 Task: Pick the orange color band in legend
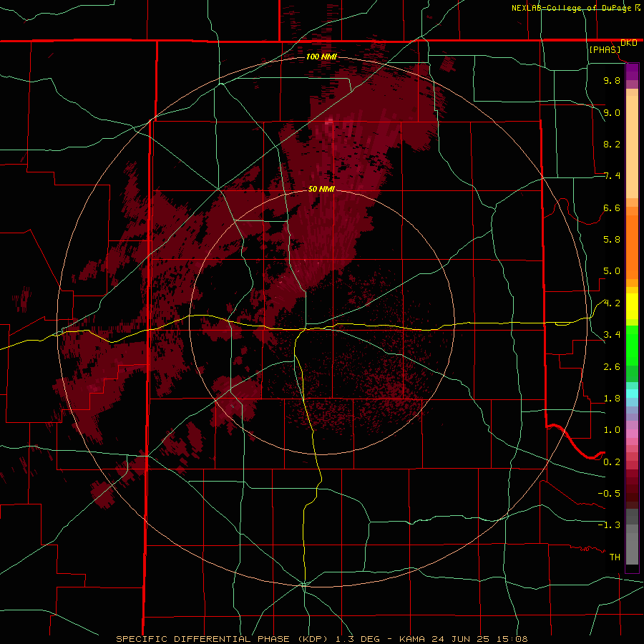click(632, 248)
